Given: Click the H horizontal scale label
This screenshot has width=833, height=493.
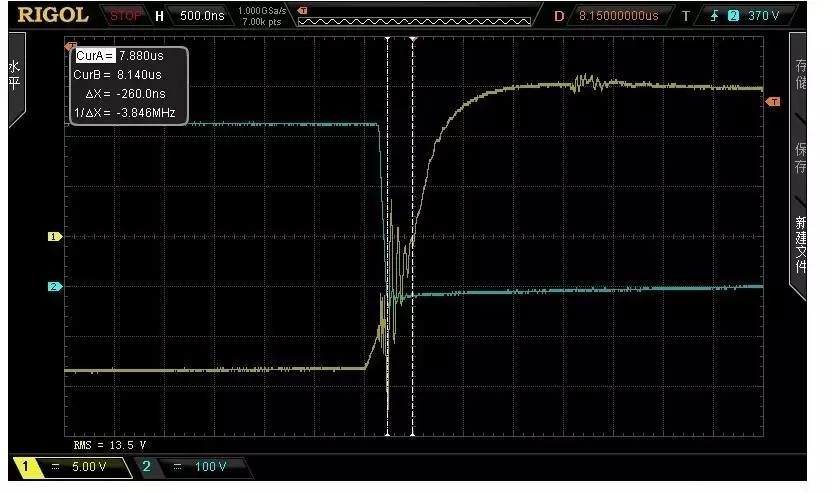Looking at the screenshot, I should 159,16.
